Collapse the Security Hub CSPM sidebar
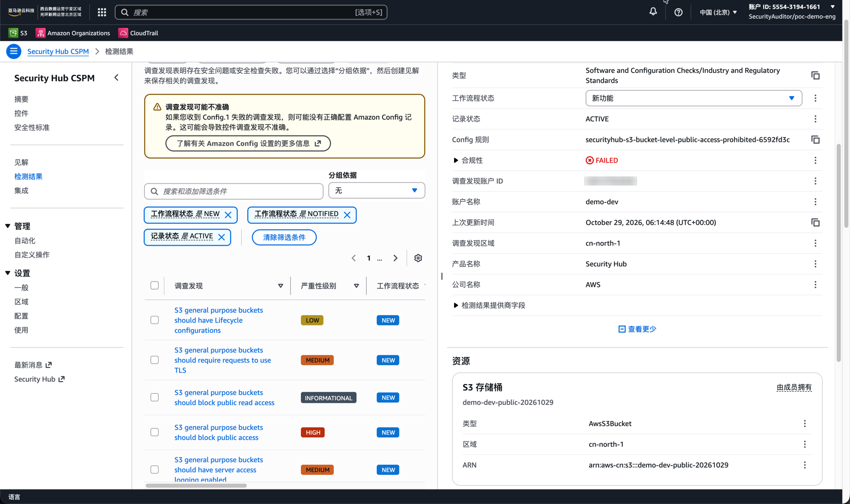This screenshot has width=850, height=504. [x=116, y=78]
